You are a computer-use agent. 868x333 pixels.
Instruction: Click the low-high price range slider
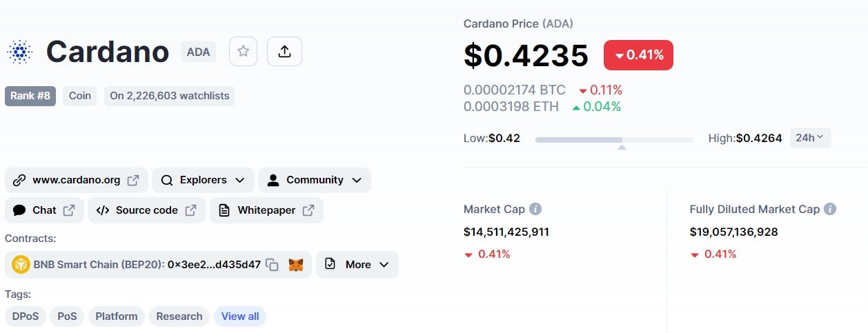click(614, 139)
